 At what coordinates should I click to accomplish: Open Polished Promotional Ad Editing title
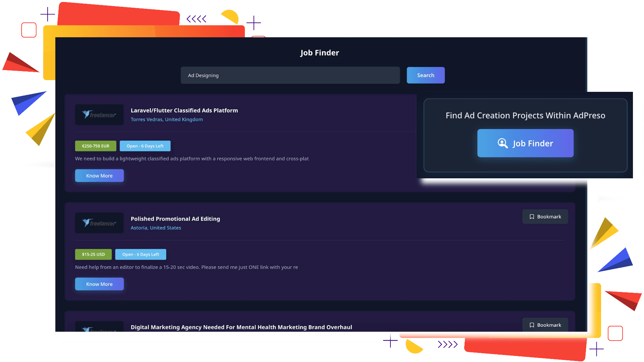pyautogui.click(x=175, y=219)
